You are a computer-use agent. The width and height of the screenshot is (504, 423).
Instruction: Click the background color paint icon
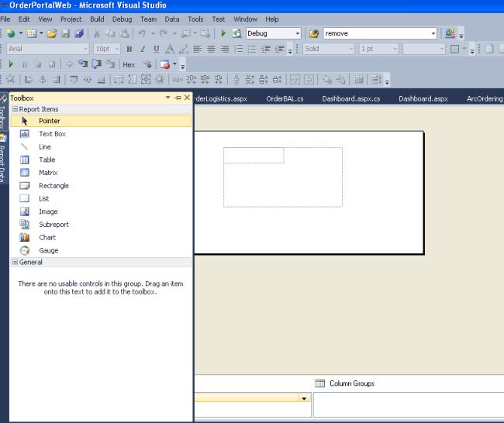click(x=184, y=49)
